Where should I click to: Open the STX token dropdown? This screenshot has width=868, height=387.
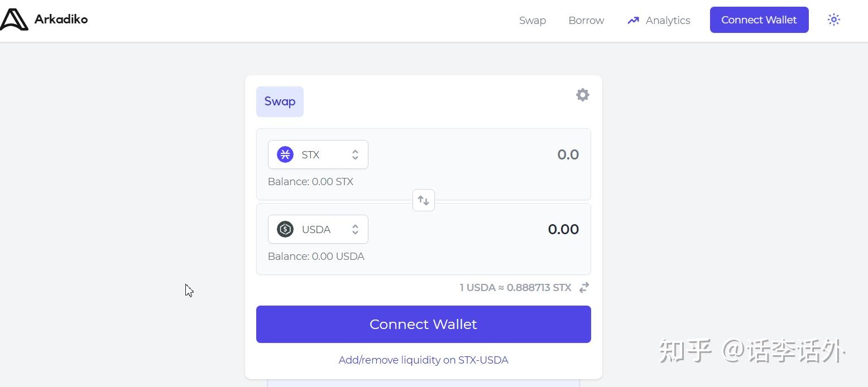318,154
